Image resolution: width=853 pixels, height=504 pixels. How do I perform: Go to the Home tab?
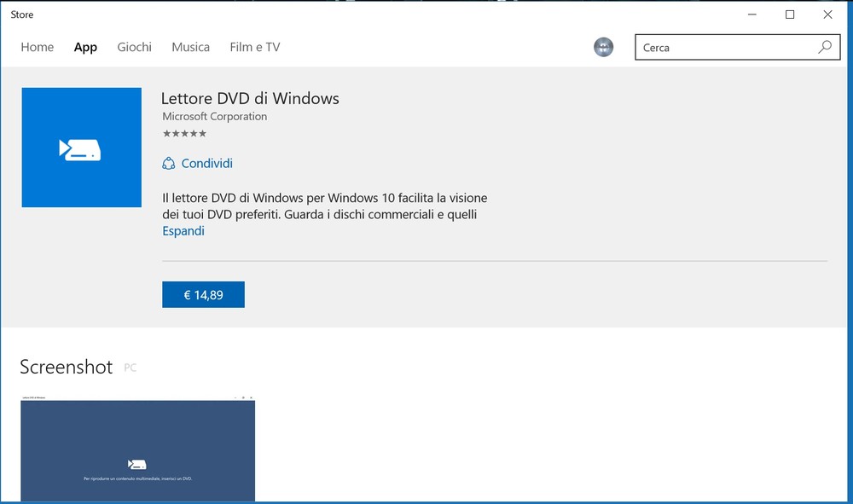click(x=37, y=47)
